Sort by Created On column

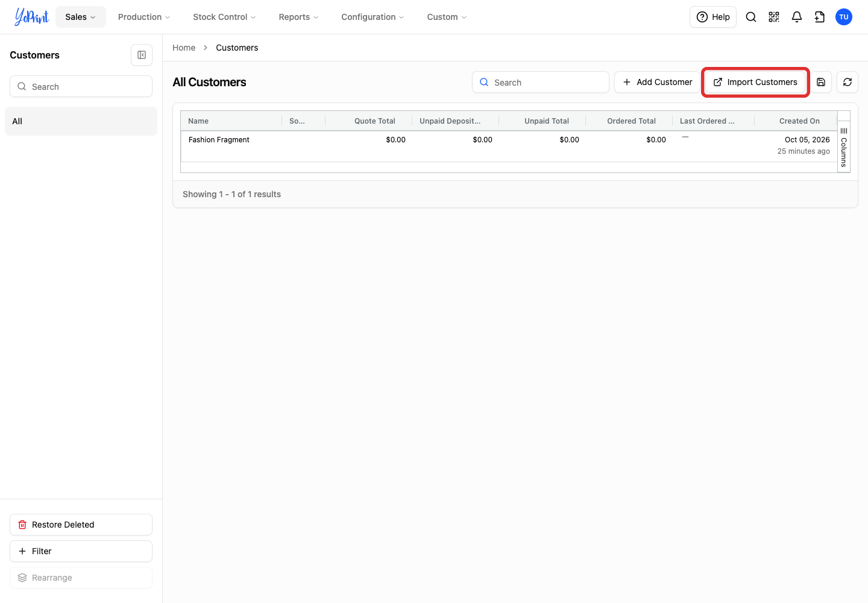tap(796, 121)
